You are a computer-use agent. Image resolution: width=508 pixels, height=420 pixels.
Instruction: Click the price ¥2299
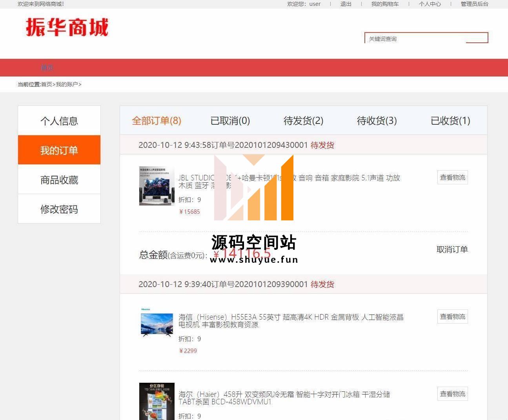tap(188, 351)
